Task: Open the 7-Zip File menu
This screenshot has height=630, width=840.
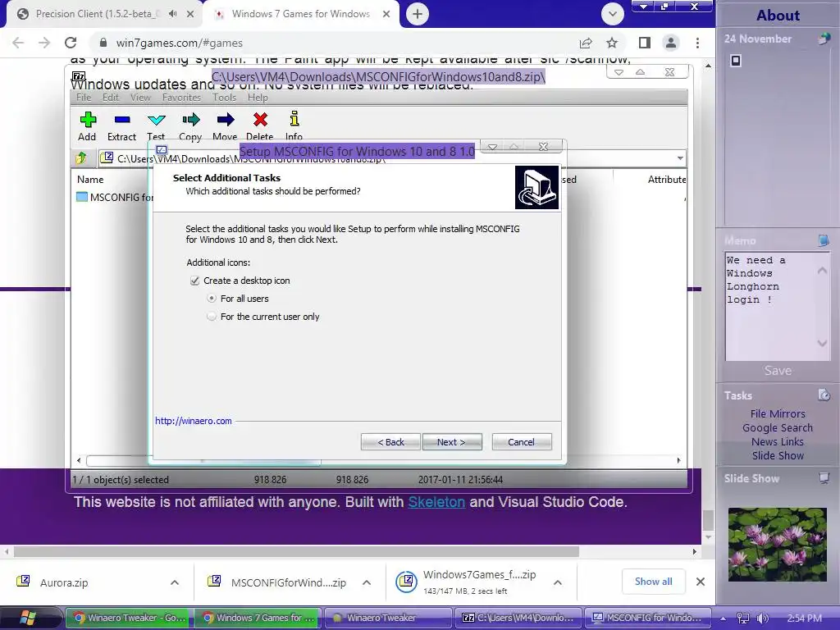Action: (x=84, y=98)
